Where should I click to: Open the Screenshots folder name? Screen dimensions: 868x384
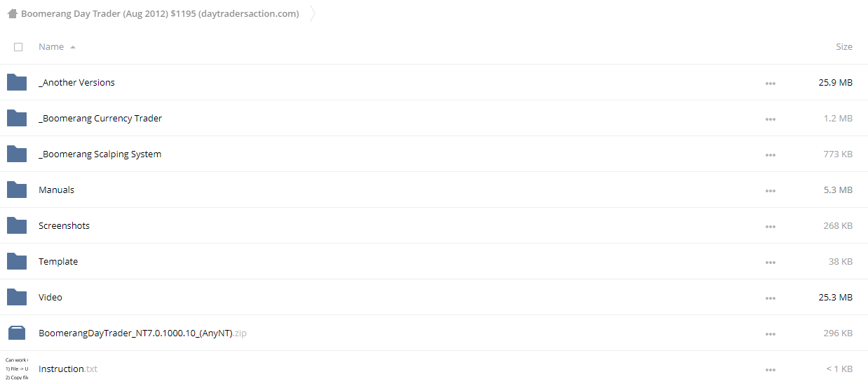[64, 225]
